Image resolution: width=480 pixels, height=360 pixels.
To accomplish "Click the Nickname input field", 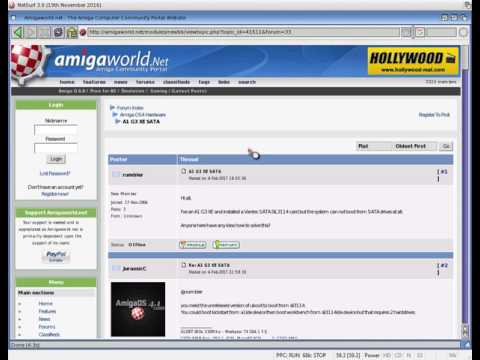I will tap(56, 130).
